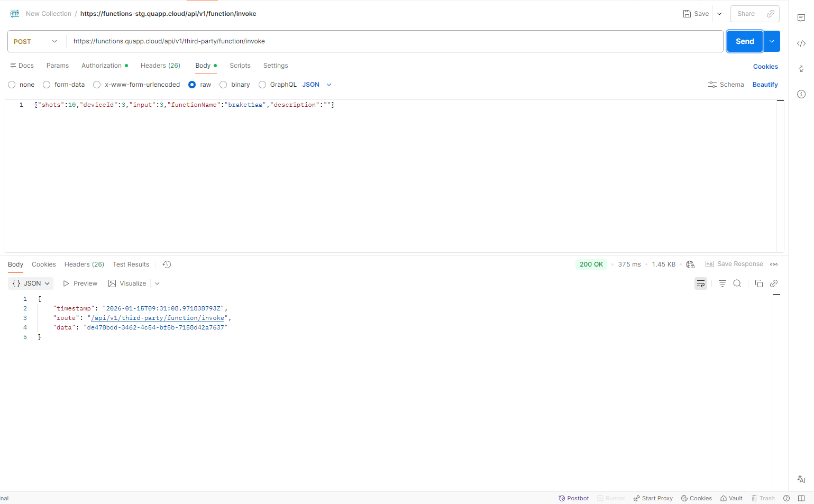Open the POST method dropdown

tap(35, 41)
